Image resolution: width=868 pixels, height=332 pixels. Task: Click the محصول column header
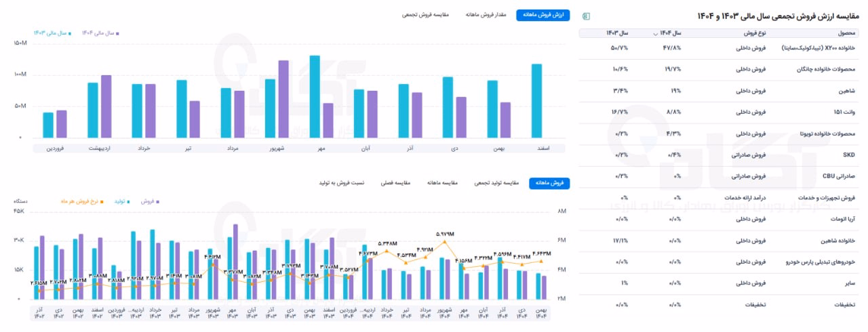pyautogui.click(x=846, y=33)
